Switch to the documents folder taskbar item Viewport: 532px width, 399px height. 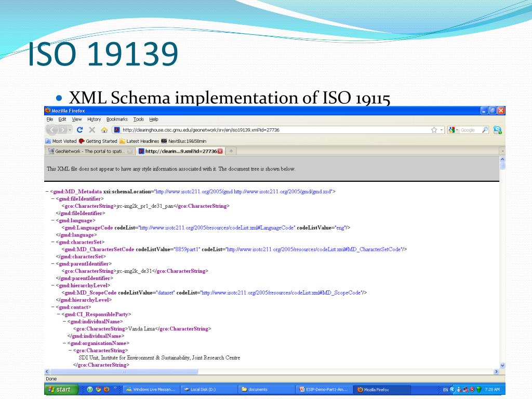(267, 390)
